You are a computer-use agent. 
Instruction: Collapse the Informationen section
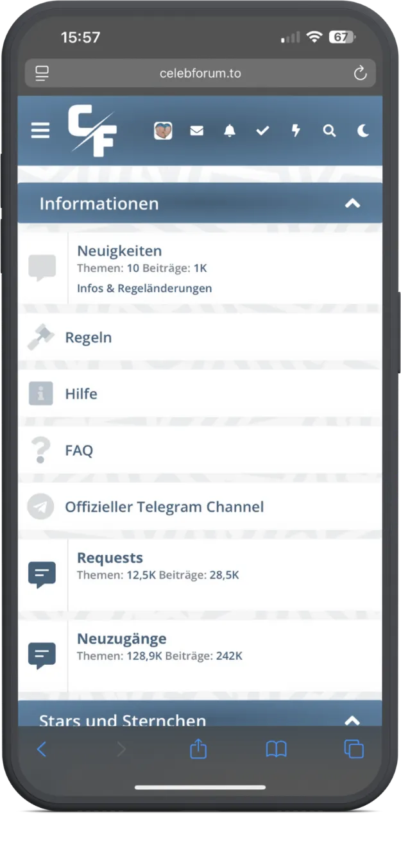tap(352, 204)
